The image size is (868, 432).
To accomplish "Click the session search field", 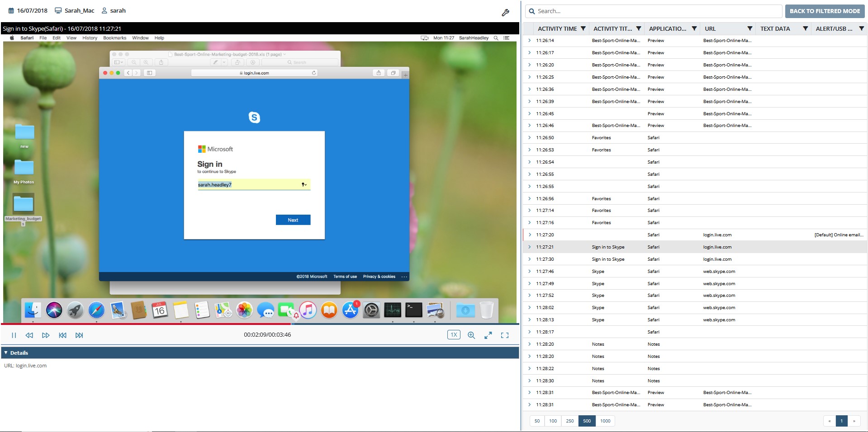I will (654, 11).
